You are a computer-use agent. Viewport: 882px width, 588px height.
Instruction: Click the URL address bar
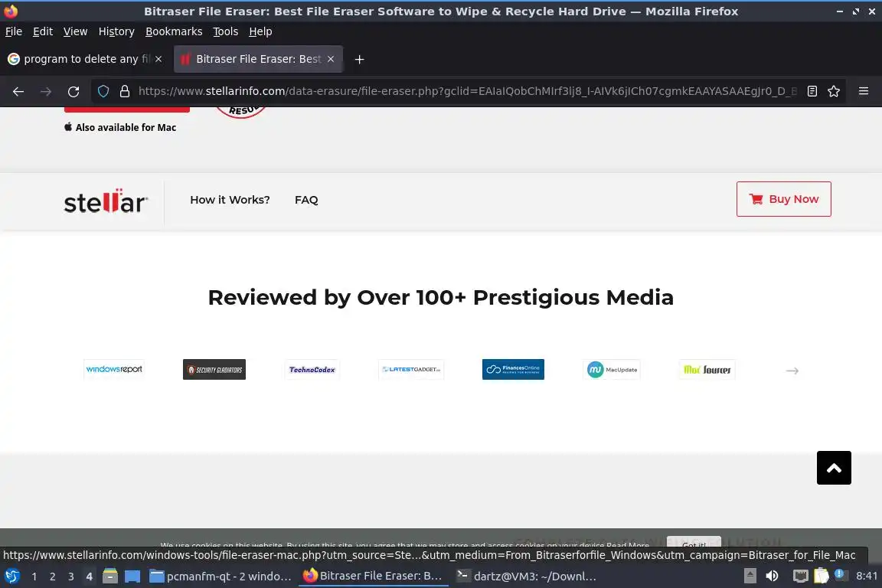pyautogui.click(x=467, y=91)
